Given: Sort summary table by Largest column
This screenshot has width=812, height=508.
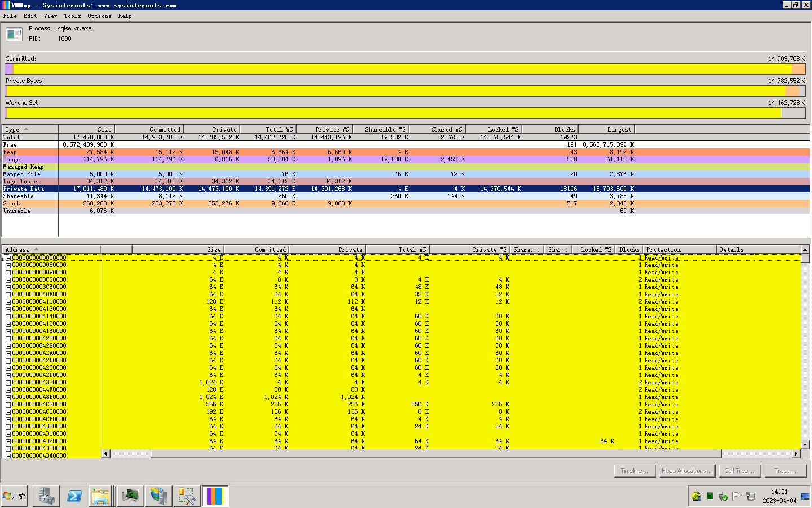Looking at the screenshot, I should pyautogui.click(x=607, y=129).
